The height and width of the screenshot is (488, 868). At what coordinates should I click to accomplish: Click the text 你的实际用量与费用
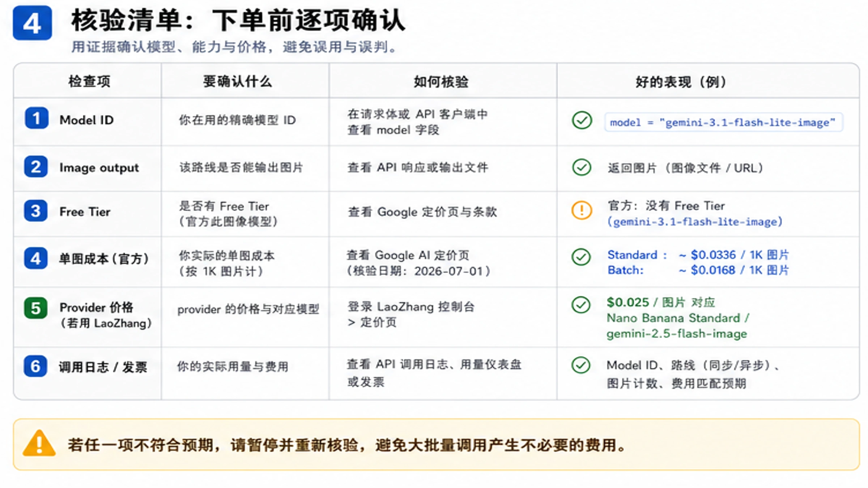(x=233, y=367)
